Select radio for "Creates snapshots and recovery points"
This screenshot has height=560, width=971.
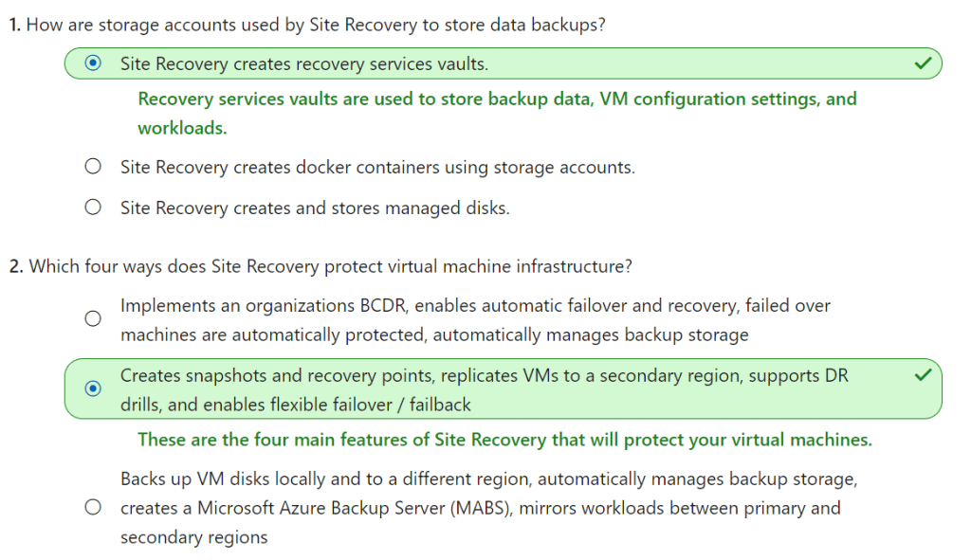[93, 388]
